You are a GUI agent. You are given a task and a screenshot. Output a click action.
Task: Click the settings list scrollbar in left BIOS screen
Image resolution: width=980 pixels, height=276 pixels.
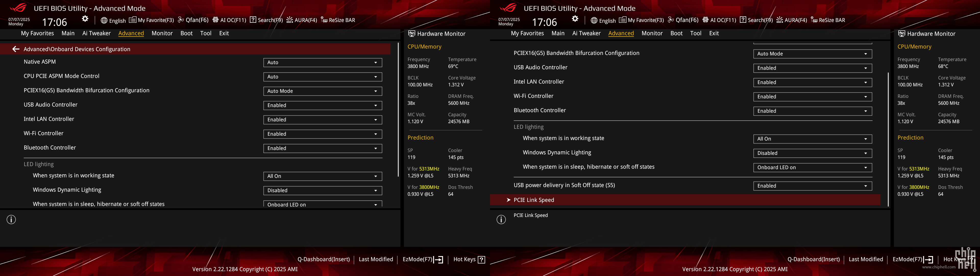398,110
